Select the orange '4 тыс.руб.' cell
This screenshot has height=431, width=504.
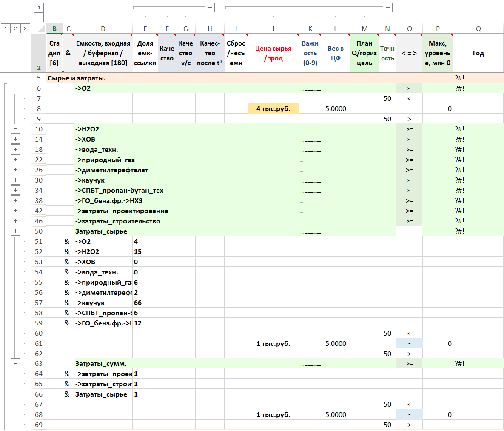pos(273,108)
